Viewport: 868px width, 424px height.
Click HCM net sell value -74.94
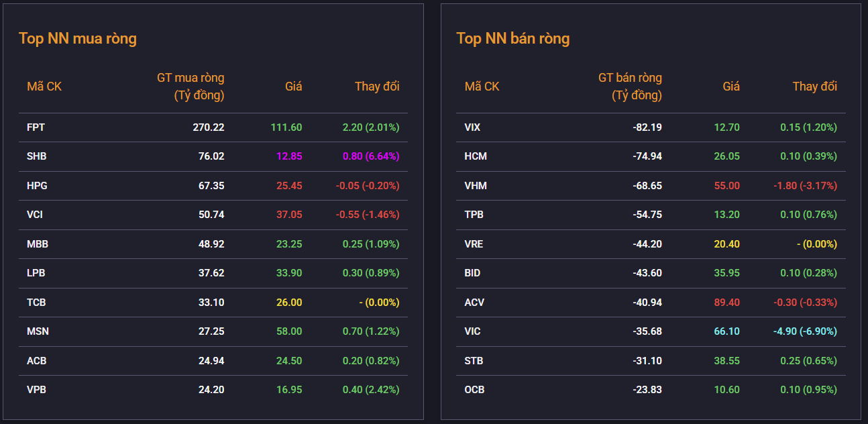647,156
